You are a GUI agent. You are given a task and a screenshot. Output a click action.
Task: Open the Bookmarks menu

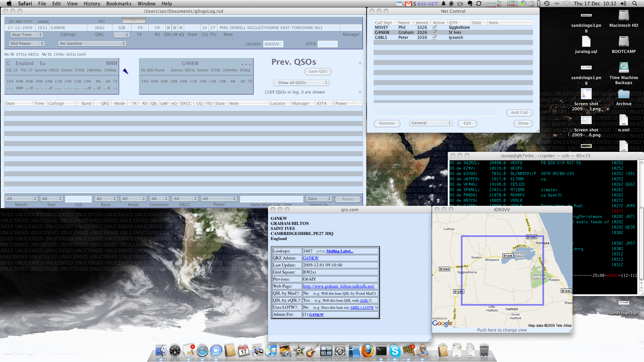coord(119,4)
